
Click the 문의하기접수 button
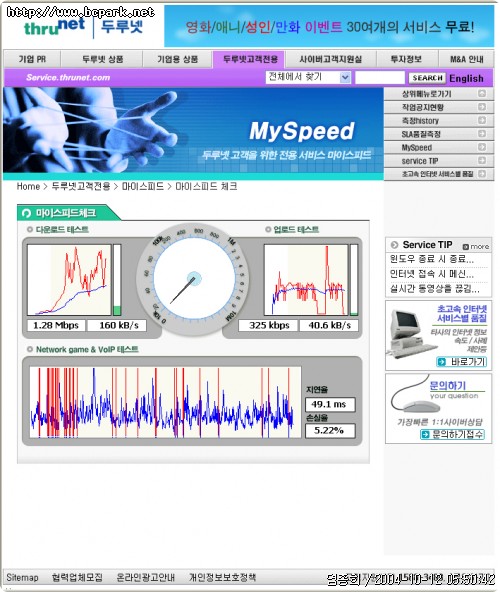click(452, 435)
